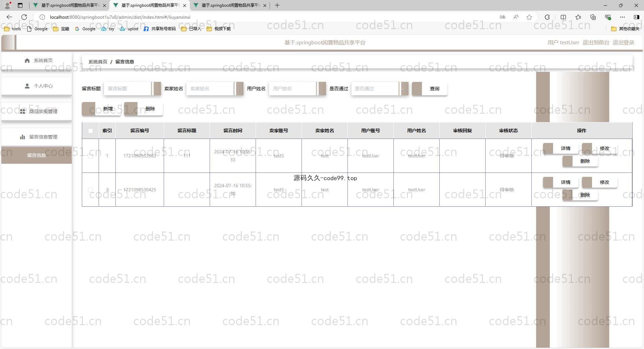The image size is (644, 349).
Task: Open the tools bookmark folder
Action: point(12,29)
